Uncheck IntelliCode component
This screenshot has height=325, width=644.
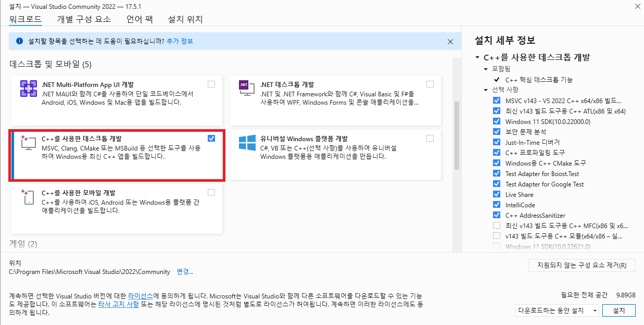pyautogui.click(x=497, y=205)
